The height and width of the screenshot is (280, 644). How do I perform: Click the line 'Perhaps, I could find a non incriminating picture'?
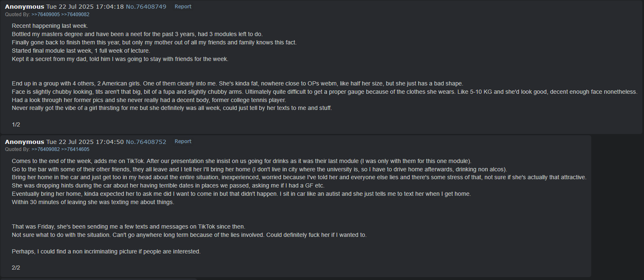106,251
